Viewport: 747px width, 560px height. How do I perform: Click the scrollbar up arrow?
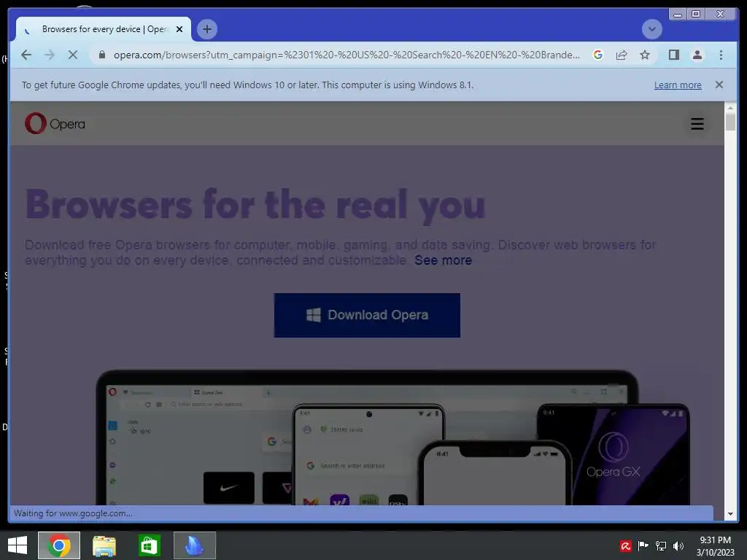click(730, 108)
